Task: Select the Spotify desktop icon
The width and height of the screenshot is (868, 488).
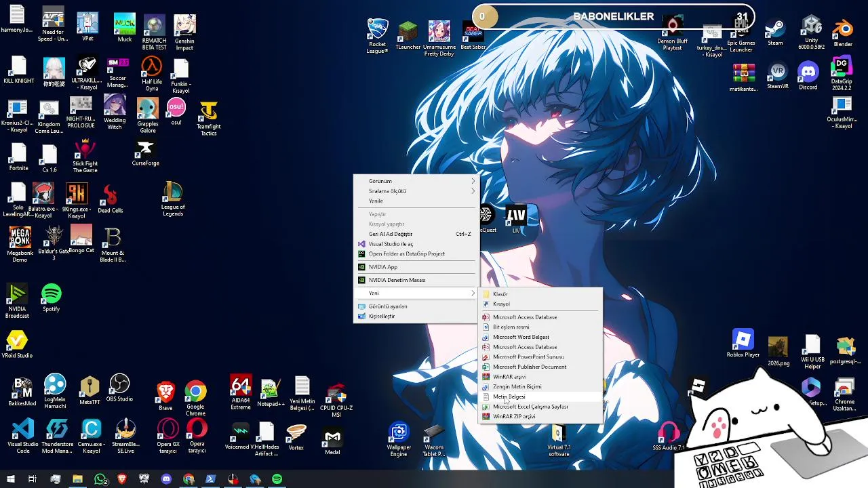Action: (x=52, y=298)
